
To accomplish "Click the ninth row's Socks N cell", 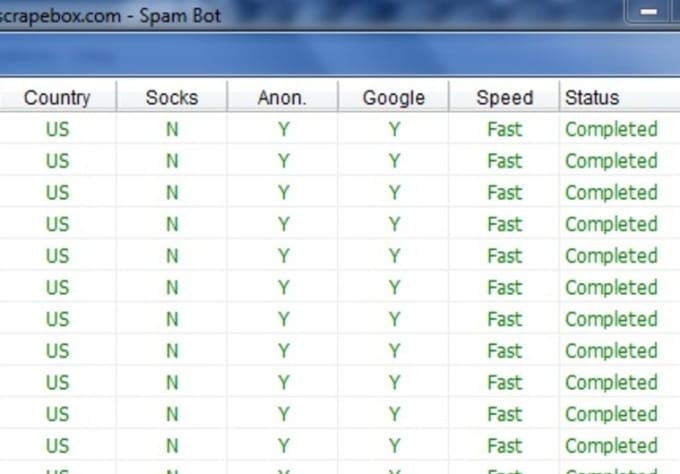I will click(172, 382).
